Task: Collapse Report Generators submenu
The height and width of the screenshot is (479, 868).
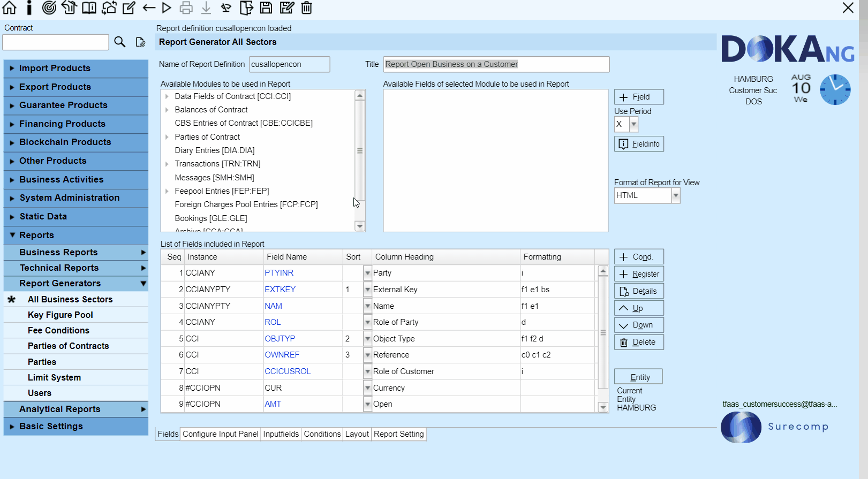Action: click(x=76, y=283)
